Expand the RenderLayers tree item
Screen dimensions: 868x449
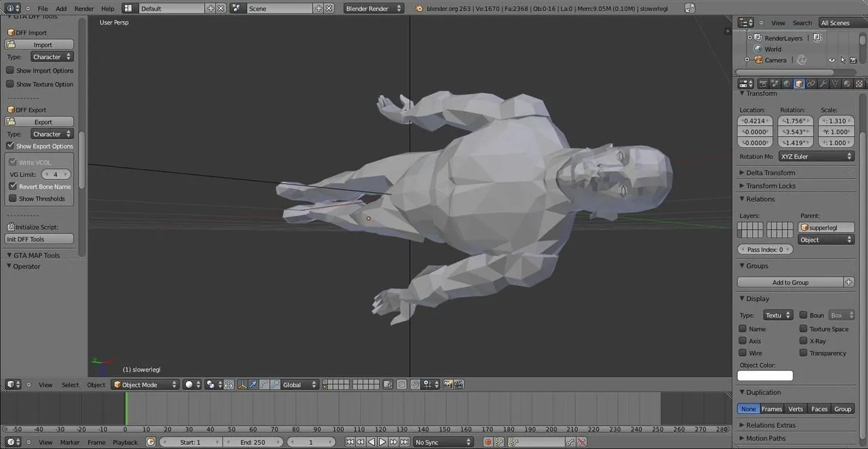750,38
